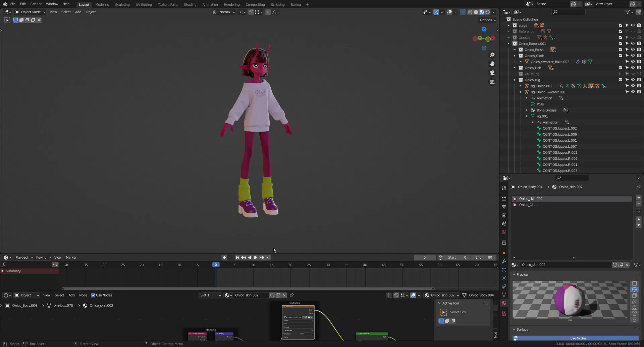Toggle auto keying record button
The width and height of the screenshot is (644, 347).
point(224,258)
